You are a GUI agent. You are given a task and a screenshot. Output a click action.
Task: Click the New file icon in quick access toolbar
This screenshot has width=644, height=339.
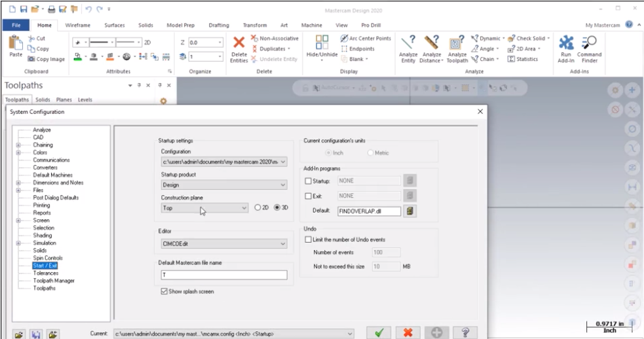coord(12,9)
